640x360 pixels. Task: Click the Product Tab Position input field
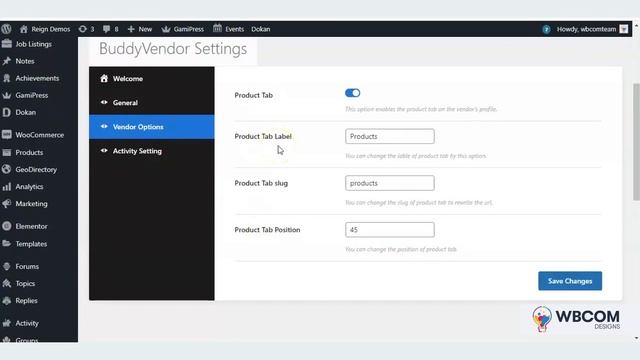(390, 230)
